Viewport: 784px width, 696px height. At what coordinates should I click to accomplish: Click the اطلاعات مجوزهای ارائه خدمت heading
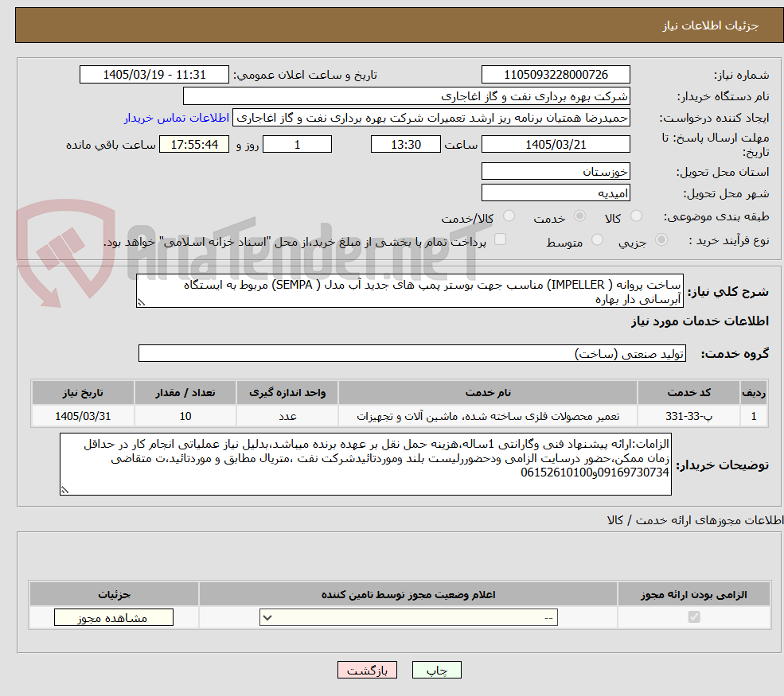coord(695,520)
